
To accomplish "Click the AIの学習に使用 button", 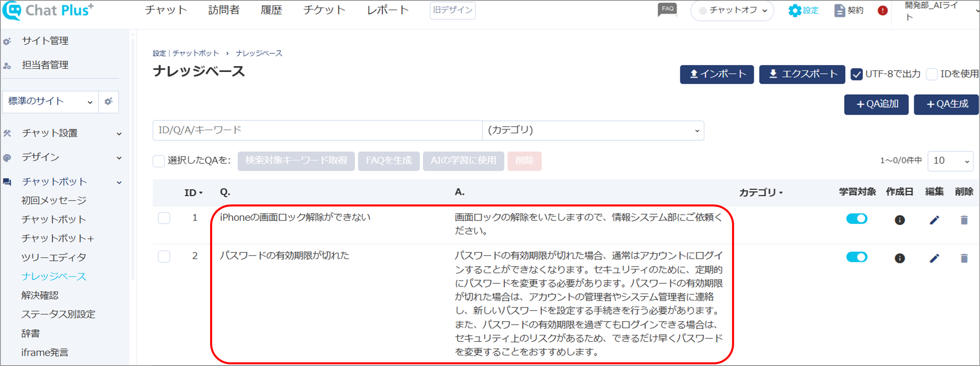I will tap(463, 161).
